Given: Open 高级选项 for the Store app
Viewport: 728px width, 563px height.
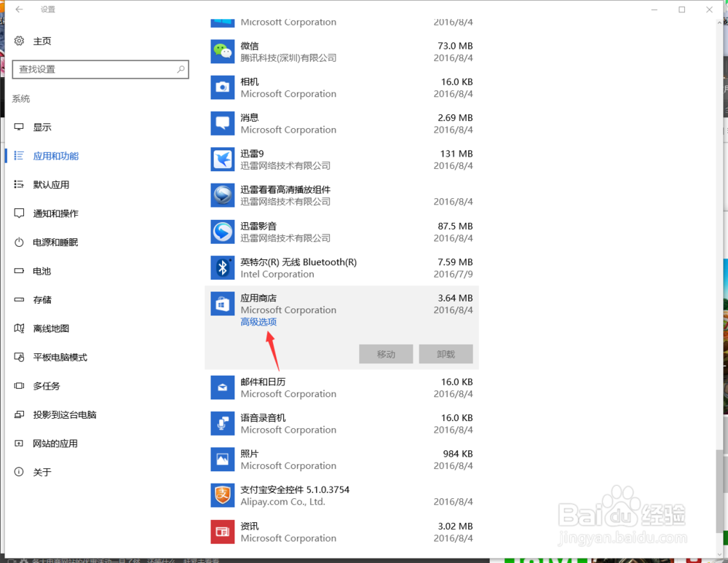Looking at the screenshot, I should coord(258,321).
